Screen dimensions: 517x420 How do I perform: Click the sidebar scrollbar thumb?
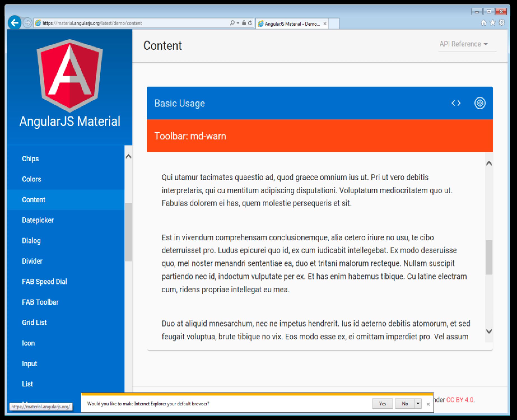[x=129, y=232]
